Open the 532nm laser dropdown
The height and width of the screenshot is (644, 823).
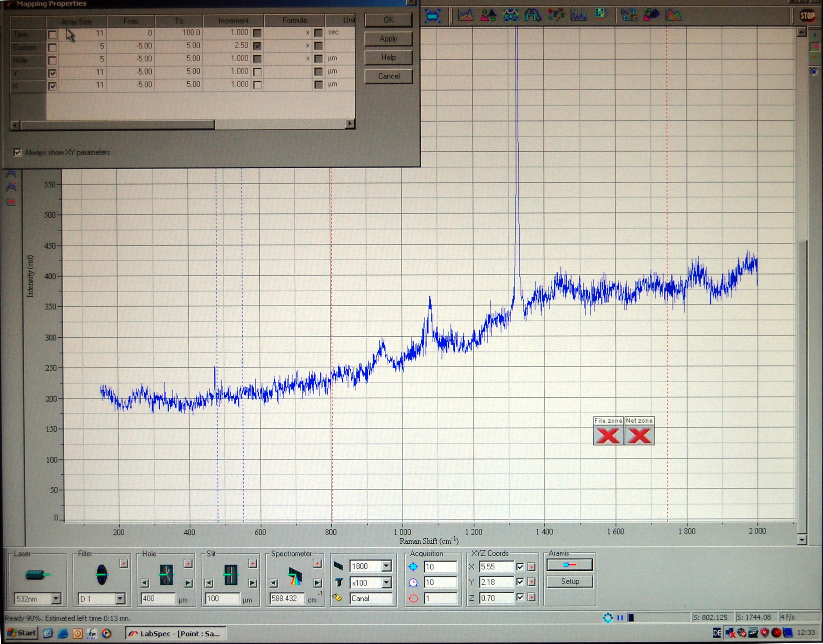coord(56,598)
